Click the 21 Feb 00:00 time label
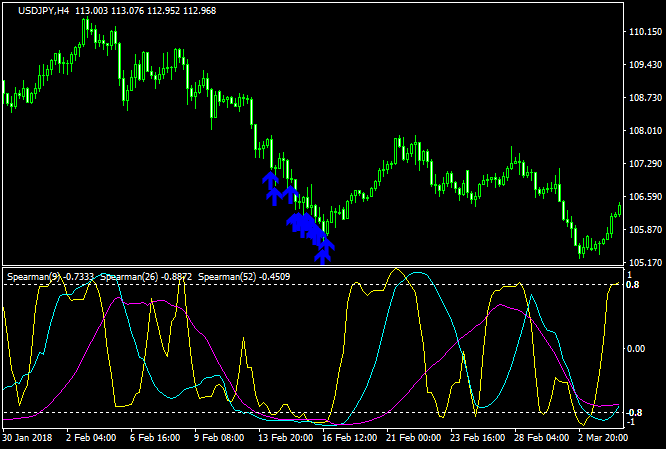 414,438
